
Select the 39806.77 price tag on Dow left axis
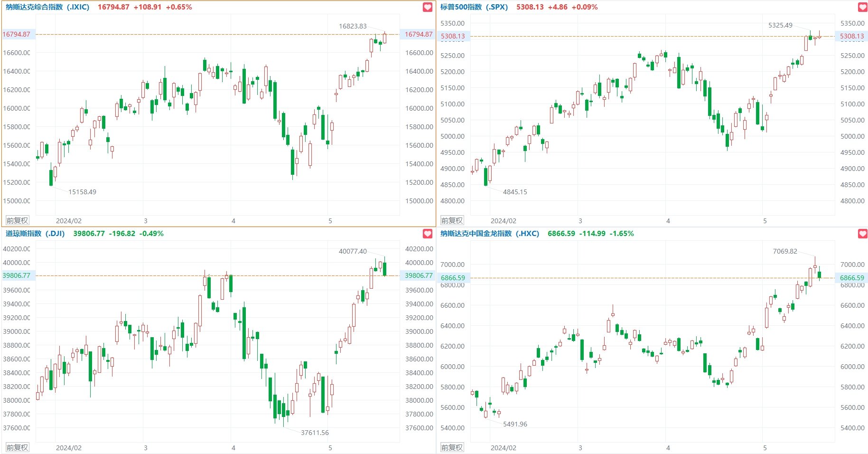[x=17, y=275]
